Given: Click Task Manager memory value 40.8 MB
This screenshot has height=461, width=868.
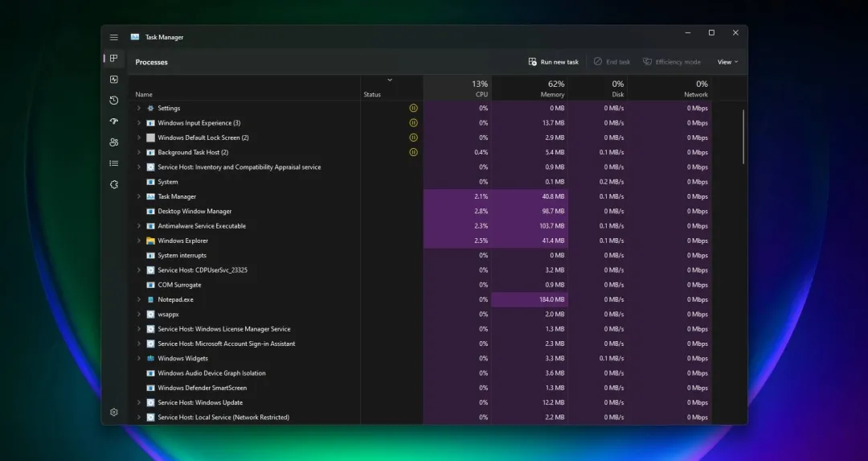Looking at the screenshot, I should coord(553,196).
